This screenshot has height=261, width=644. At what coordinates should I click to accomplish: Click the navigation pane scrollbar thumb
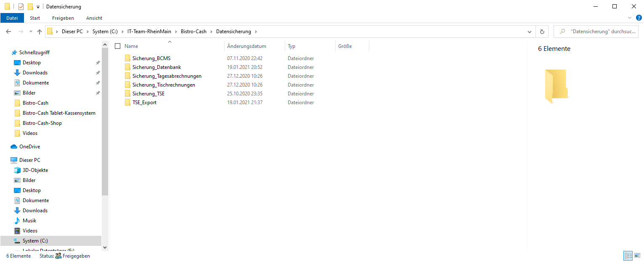105,122
